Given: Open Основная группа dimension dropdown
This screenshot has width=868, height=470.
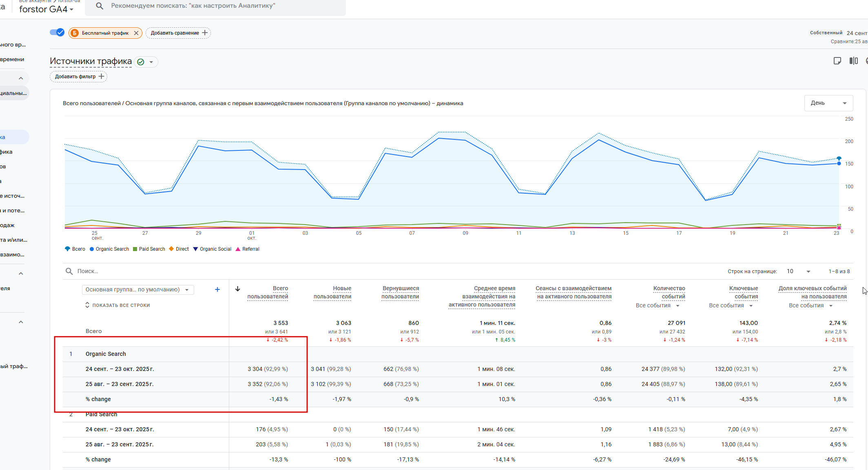Looking at the screenshot, I should [137, 290].
